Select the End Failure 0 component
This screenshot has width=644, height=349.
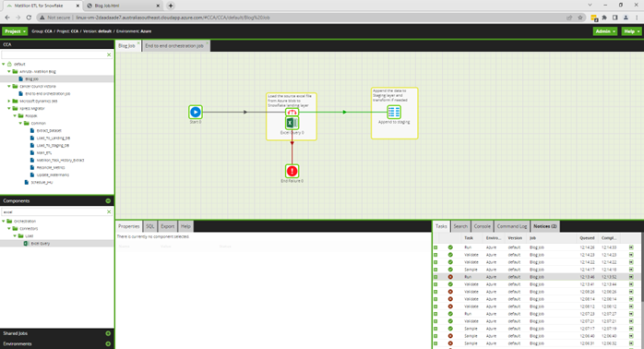coord(292,171)
